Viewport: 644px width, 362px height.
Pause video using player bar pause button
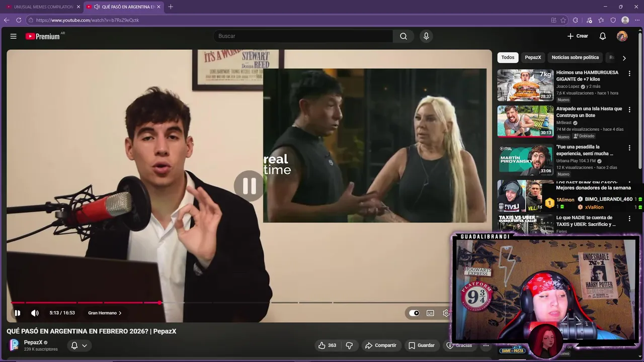pyautogui.click(x=17, y=313)
